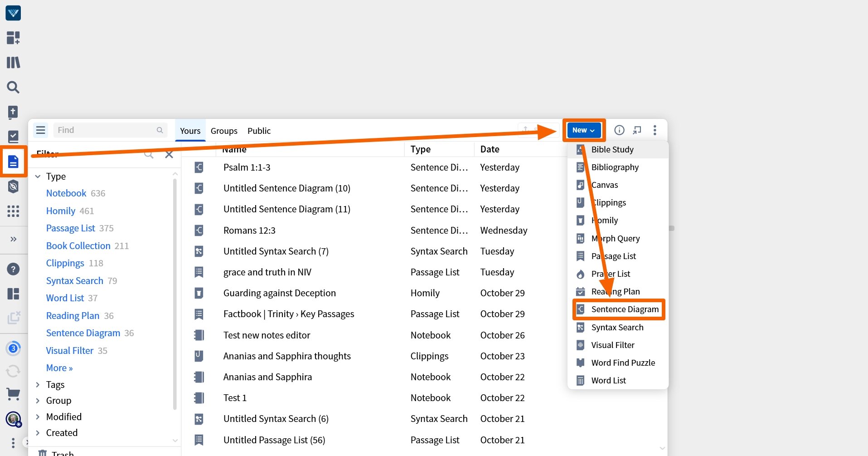The height and width of the screenshot is (456, 868).
Task: Click the Sync refresh icon
Action: coord(13,372)
